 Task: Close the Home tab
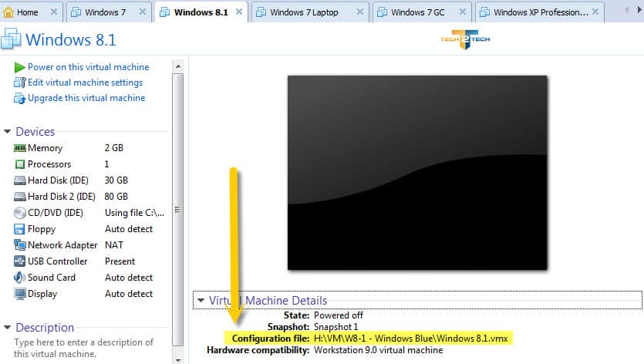(53, 12)
